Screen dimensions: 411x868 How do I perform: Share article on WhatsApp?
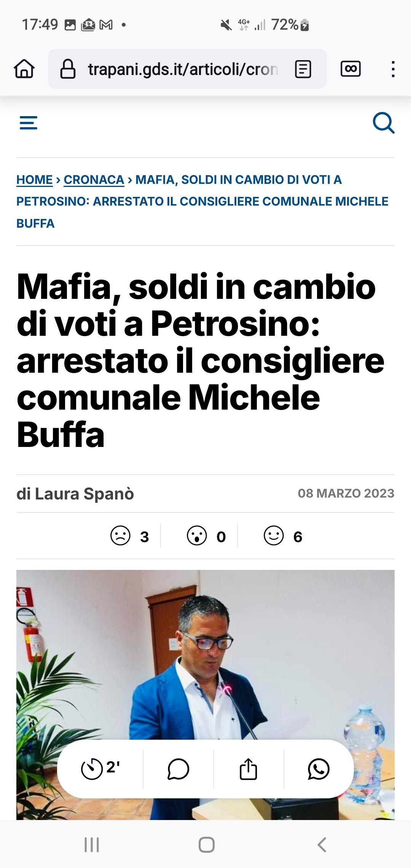[319, 769]
